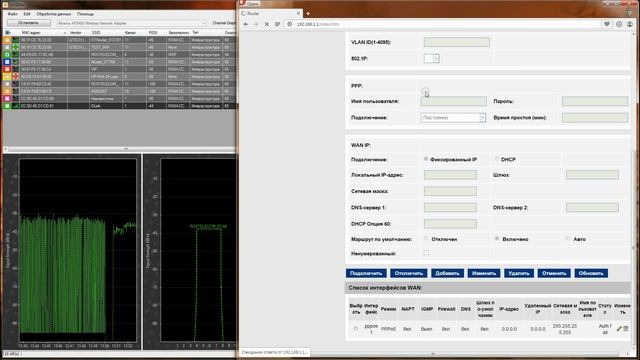The width and height of the screenshot is (640, 360).
Task: Set default route to Включено
Action: [497, 239]
